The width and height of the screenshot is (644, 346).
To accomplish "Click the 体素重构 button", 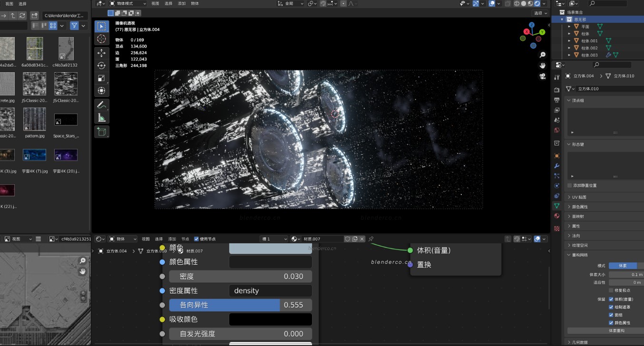I will (x=617, y=330).
